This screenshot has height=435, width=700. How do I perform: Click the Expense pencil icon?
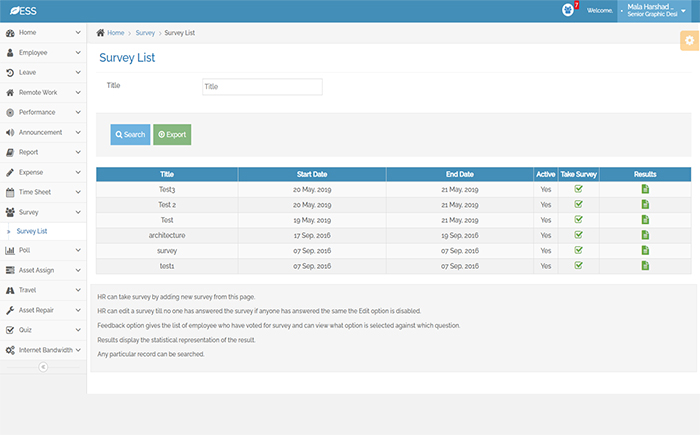[x=10, y=172]
